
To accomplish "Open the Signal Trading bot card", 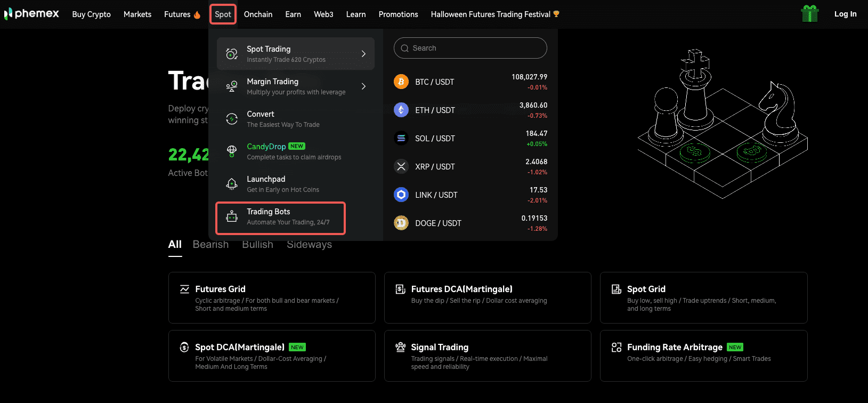I will coord(487,356).
